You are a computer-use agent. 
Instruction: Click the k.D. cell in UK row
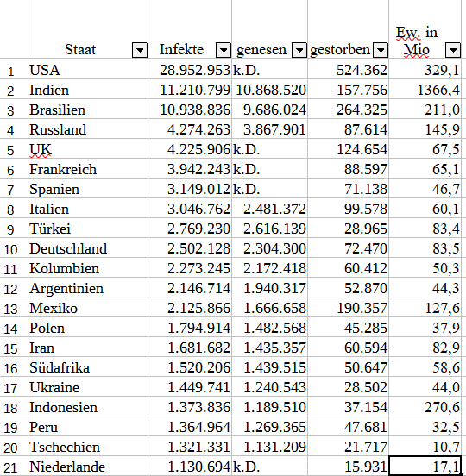click(270, 149)
